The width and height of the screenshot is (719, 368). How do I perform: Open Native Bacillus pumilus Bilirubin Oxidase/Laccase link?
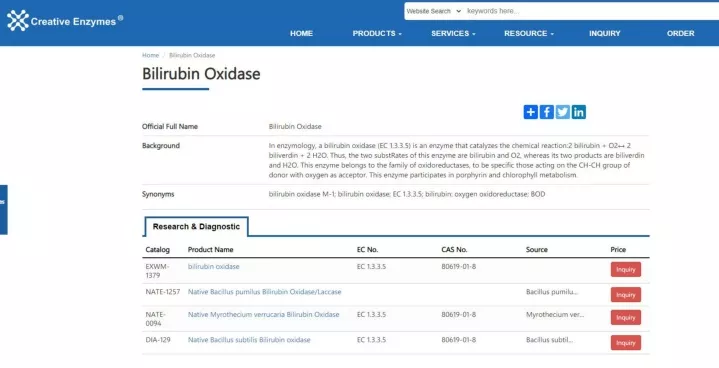tap(265, 291)
